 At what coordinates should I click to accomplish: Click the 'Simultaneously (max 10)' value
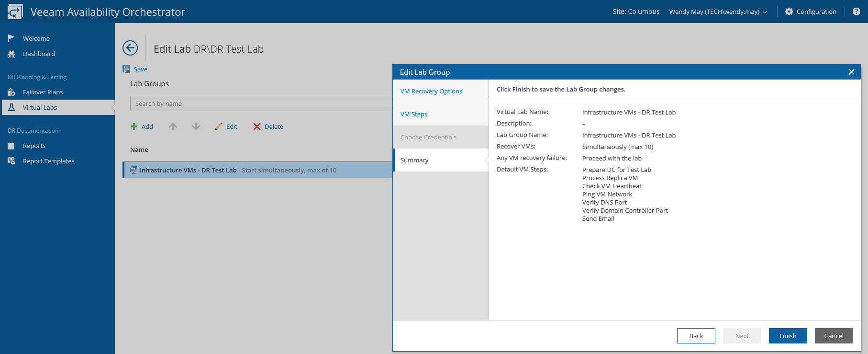[618, 147]
